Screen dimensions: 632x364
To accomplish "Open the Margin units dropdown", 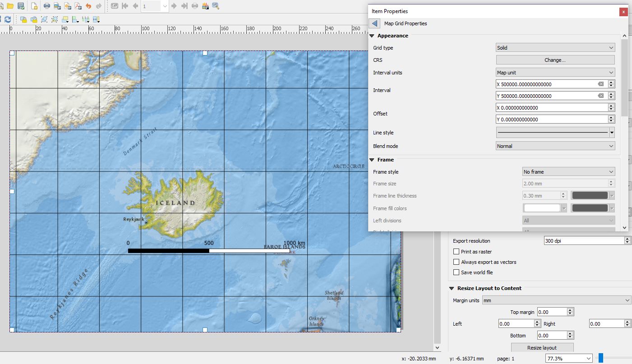I will (557, 300).
